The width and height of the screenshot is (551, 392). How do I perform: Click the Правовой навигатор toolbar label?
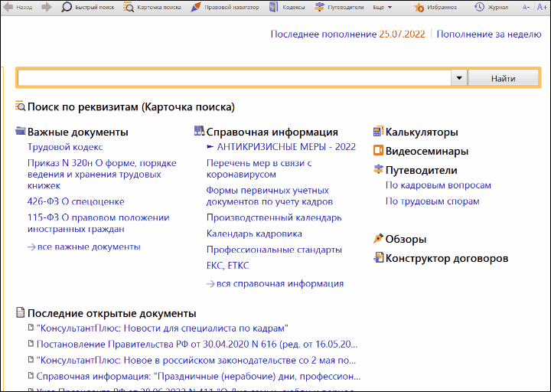pyautogui.click(x=232, y=7)
